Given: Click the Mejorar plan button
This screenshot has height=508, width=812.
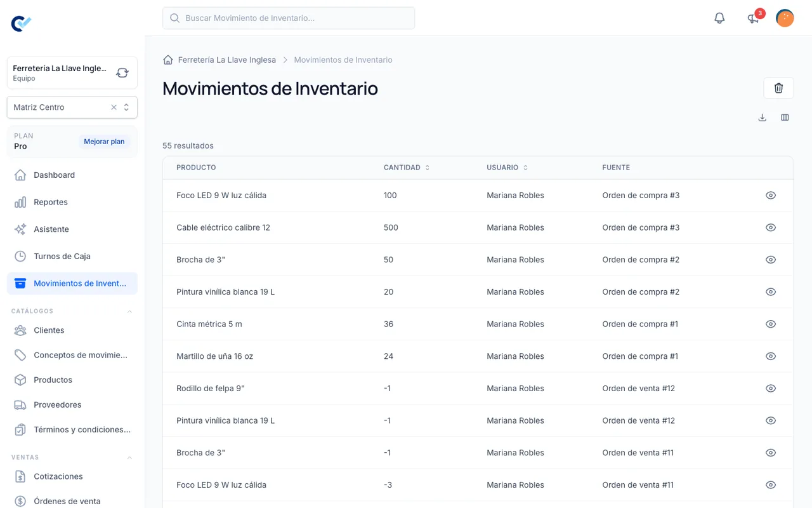Looking at the screenshot, I should 104,142.
